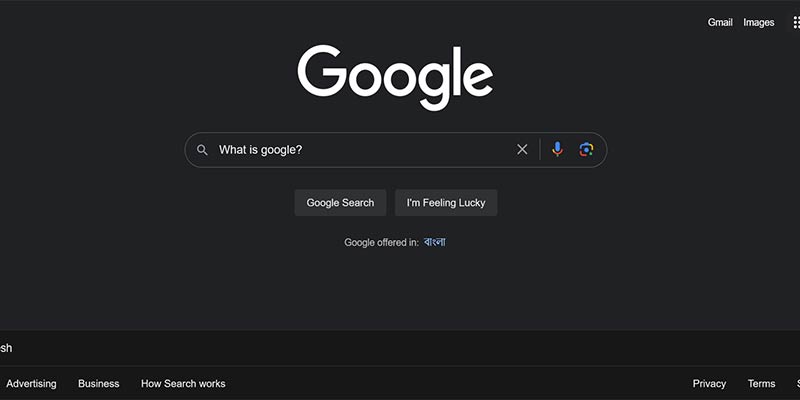Click the Google logo
The height and width of the screenshot is (400, 800).
tap(395, 77)
